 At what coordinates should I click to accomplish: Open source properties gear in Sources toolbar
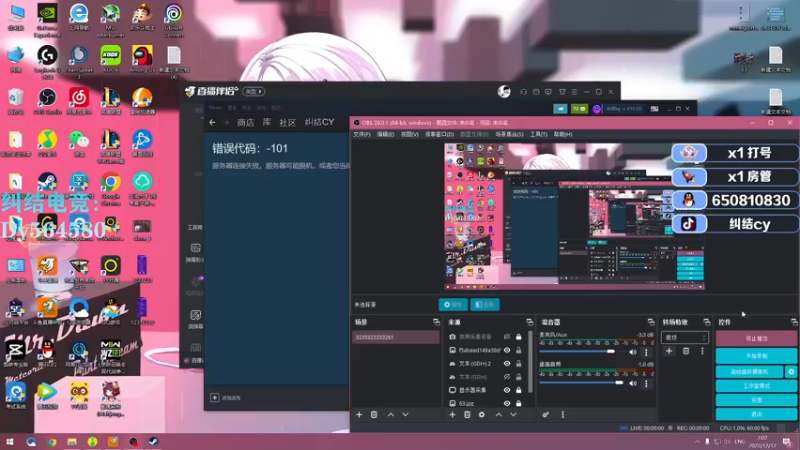pyautogui.click(x=482, y=415)
